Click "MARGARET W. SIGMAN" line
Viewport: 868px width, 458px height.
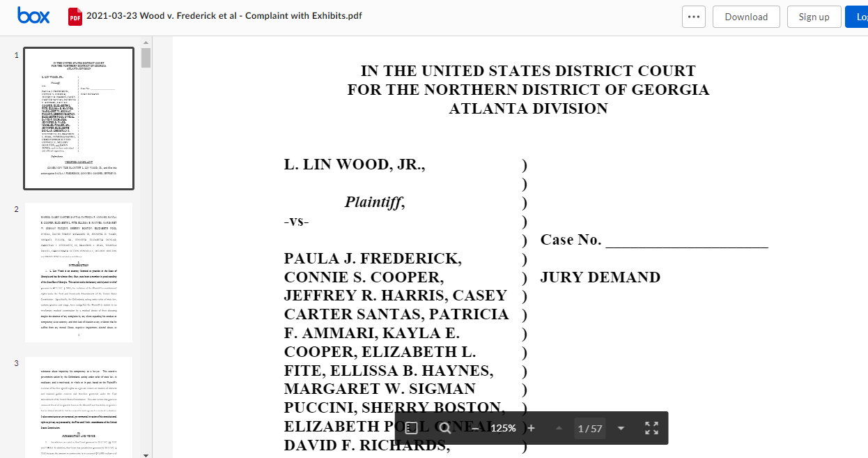click(x=380, y=389)
